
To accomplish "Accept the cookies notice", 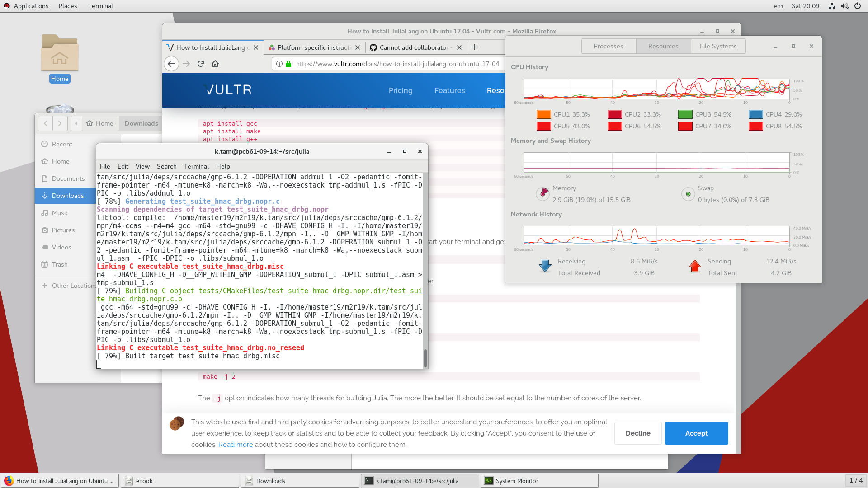I will tap(696, 433).
